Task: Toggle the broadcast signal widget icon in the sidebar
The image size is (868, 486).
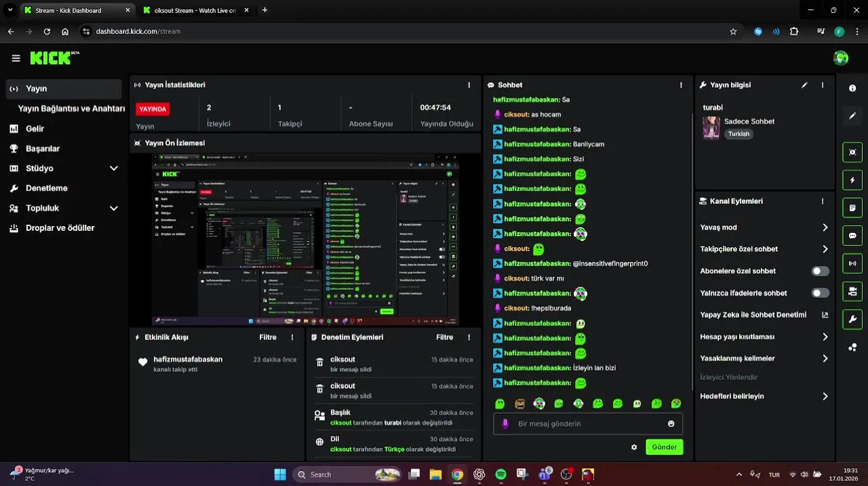Action: (852, 263)
